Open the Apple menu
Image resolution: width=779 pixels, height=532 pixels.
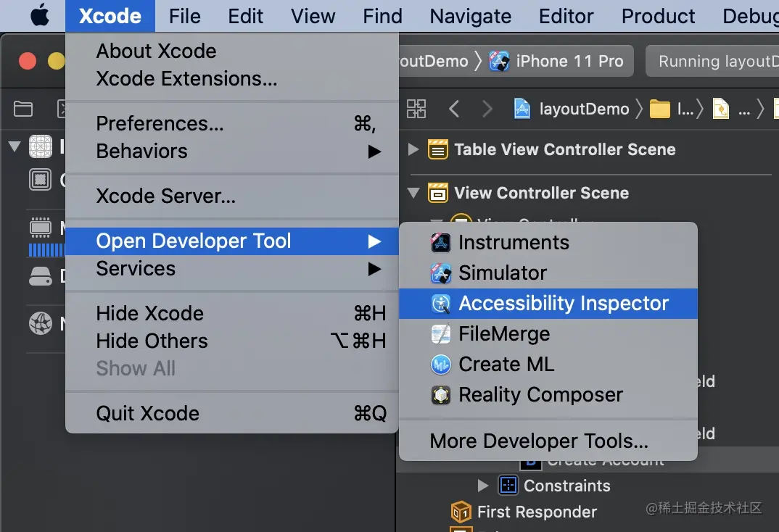tap(40, 16)
